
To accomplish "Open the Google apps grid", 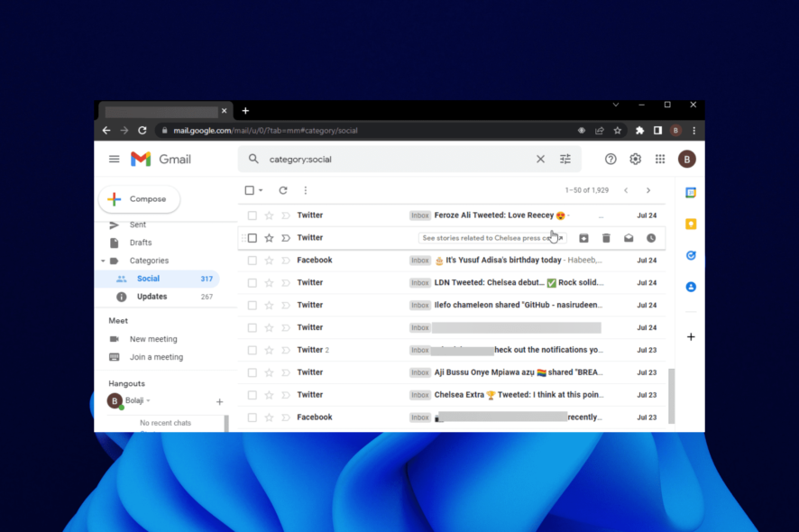I will tap(660, 159).
